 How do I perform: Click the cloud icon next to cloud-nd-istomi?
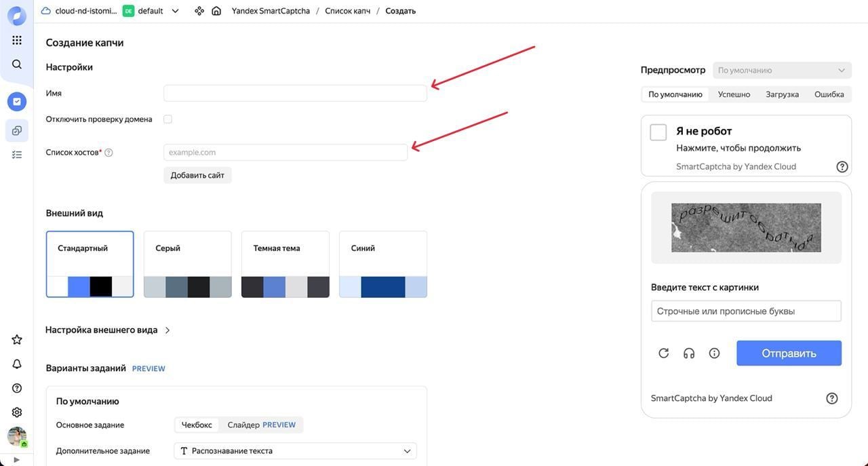[x=46, y=11]
